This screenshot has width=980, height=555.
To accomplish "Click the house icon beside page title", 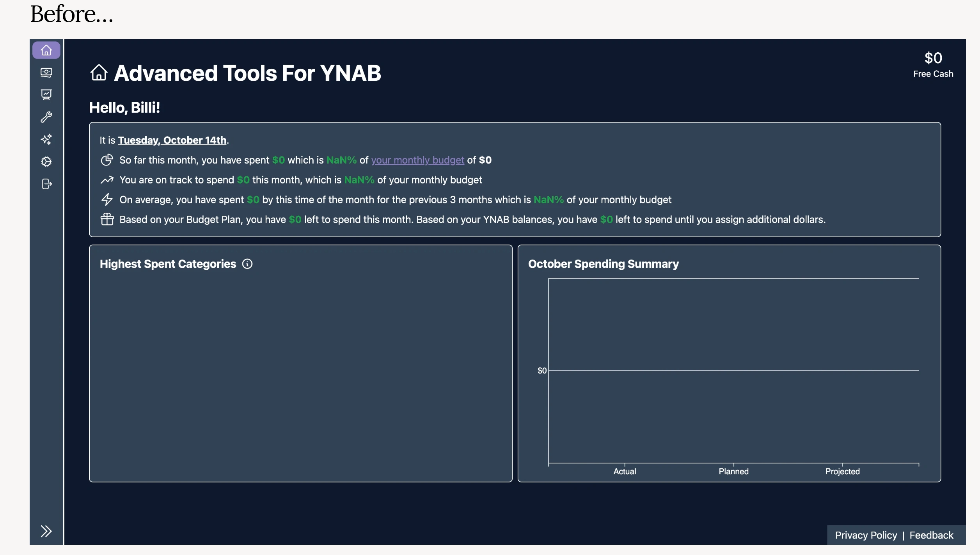I will (x=99, y=73).
